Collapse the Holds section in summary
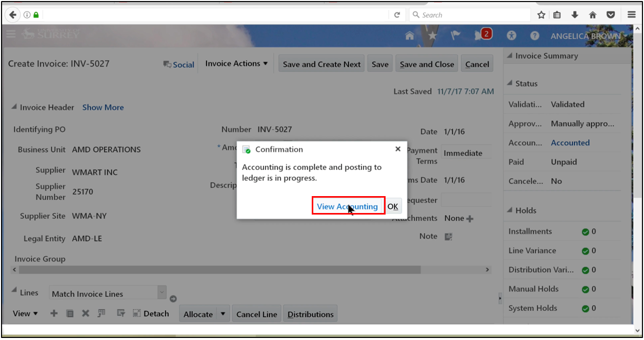The width and height of the screenshot is (644, 340). coord(510,210)
